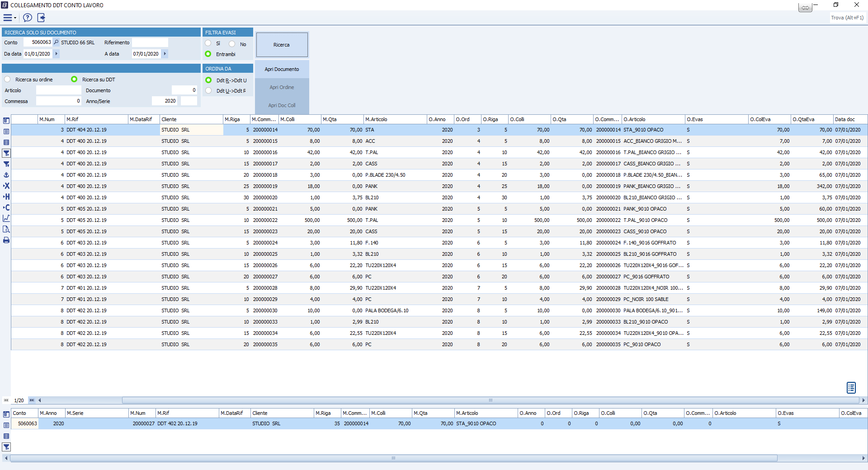Select Filtra Evasi 'Sì' radio button
Viewport: 868px width, 470px height.
pos(208,43)
